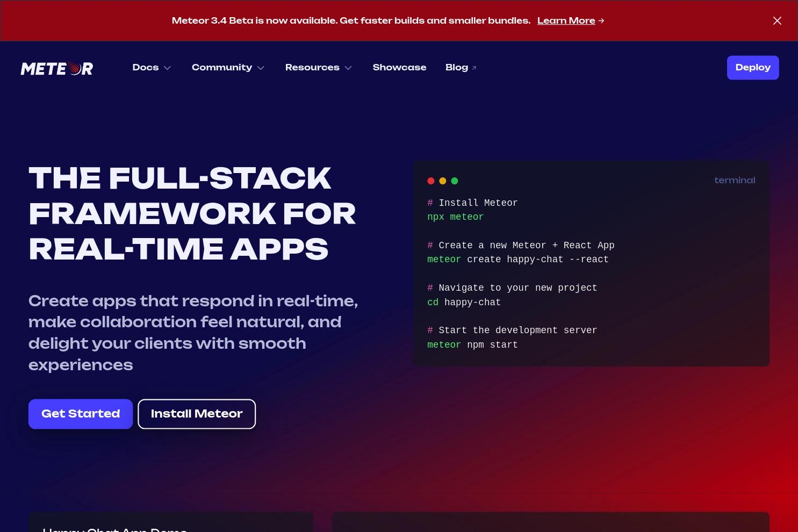Viewport: 798px width, 532px height.
Task: Expand the Resources dropdown menu
Action: 318,68
